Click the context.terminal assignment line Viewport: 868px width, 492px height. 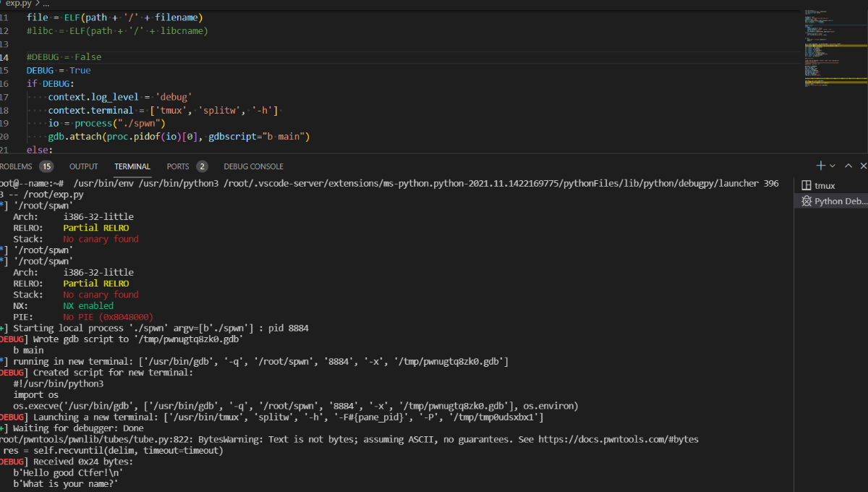point(163,110)
